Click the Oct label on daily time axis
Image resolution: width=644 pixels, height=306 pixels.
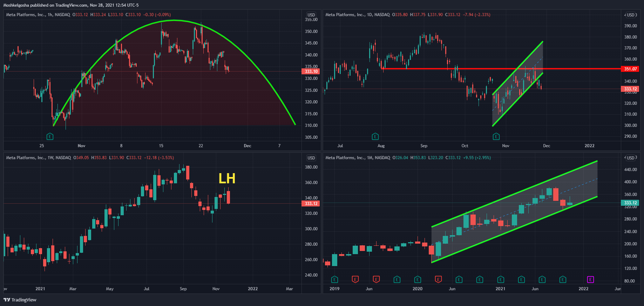[x=465, y=145]
